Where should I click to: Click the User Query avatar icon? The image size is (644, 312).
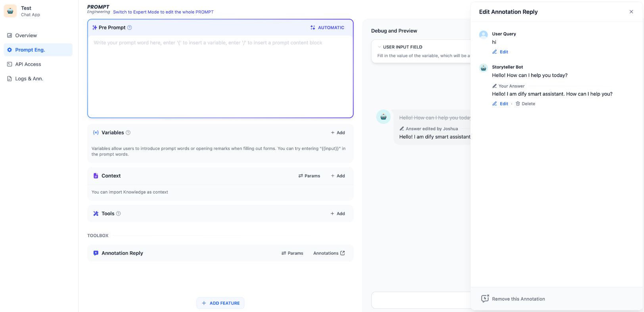pos(483,35)
